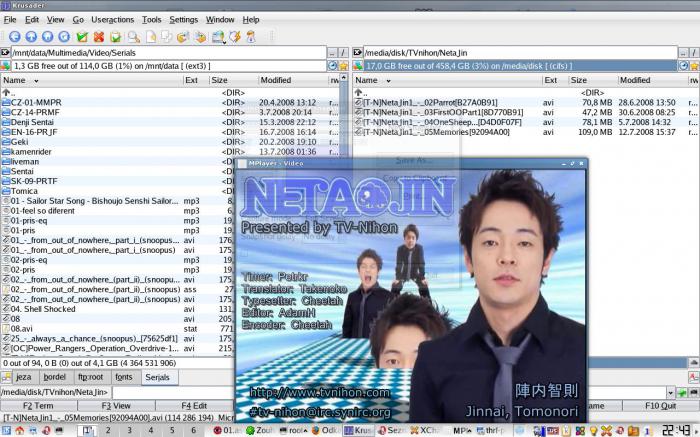Click the new tab icon left of jeza
This screenshot has width=700, height=437.
[6, 377]
